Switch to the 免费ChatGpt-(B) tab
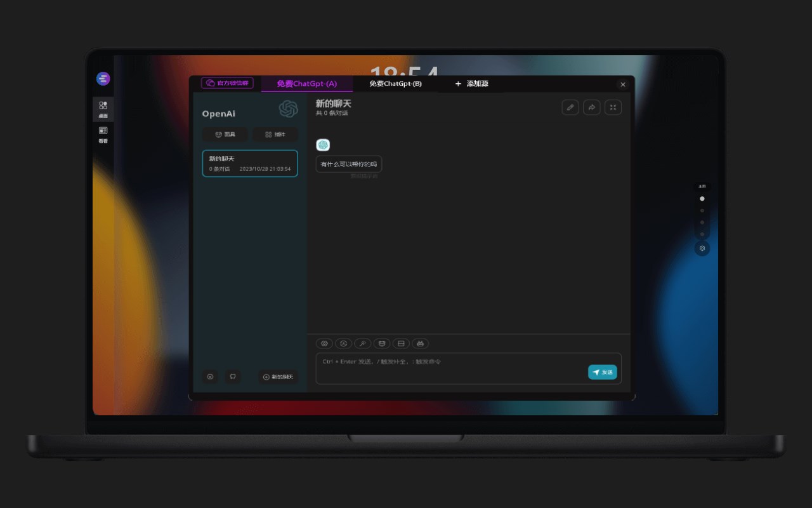 point(395,84)
